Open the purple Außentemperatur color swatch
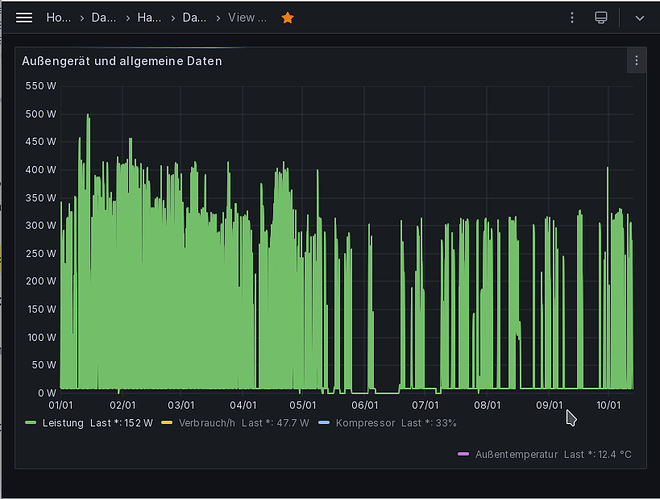The image size is (660, 499). click(463, 454)
